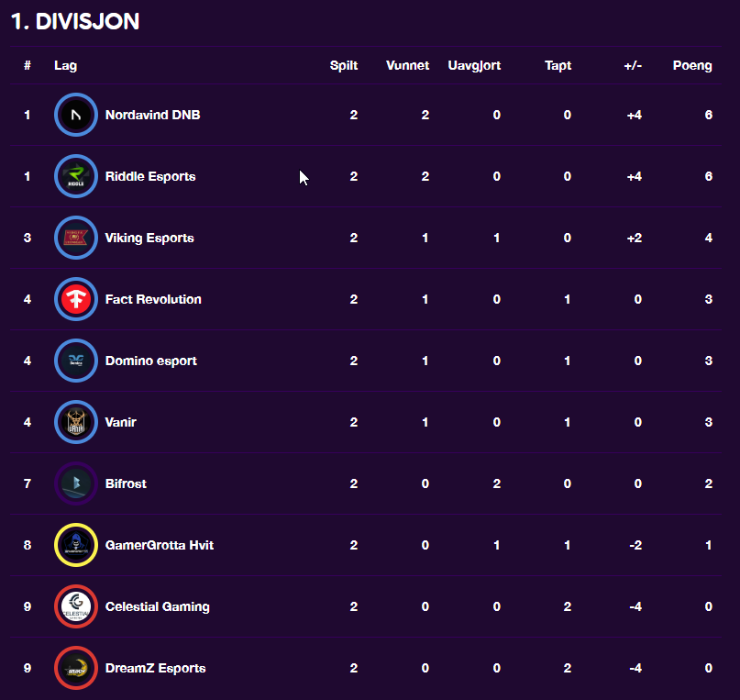
Task: Click the yellow-ringed GamerGrotta Hvit logo
Action: [x=76, y=545]
